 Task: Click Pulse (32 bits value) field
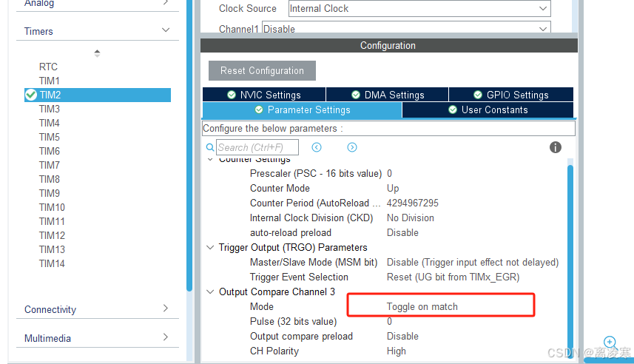389,322
